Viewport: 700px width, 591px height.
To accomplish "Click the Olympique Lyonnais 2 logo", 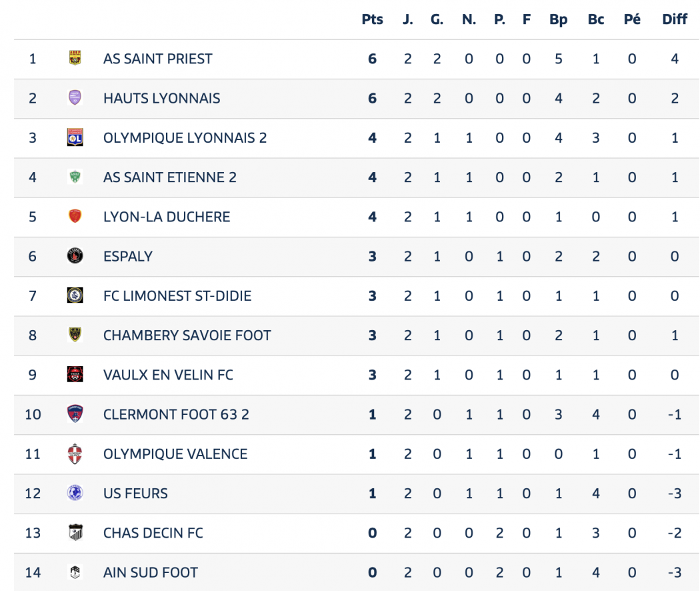I will pyautogui.click(x=75, y=137).
